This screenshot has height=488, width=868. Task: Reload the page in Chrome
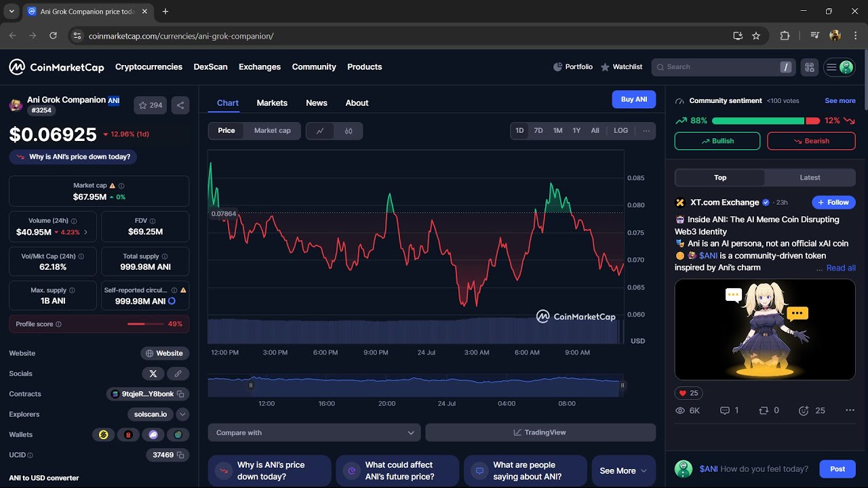[x=53, y=36]
